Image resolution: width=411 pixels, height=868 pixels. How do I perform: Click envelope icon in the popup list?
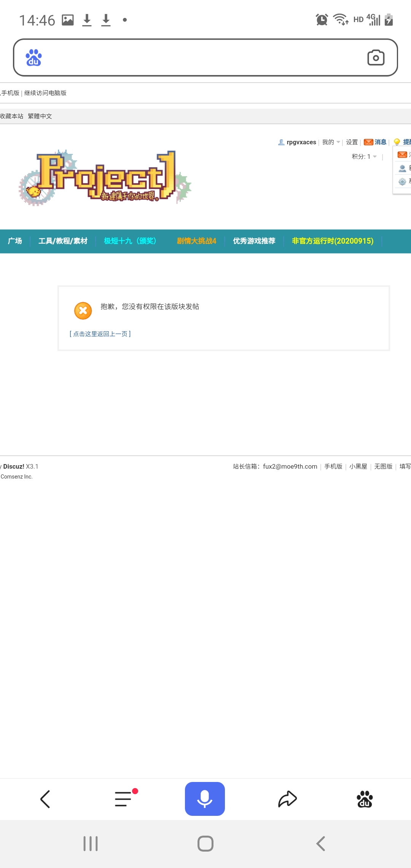(x=402, y=155)
